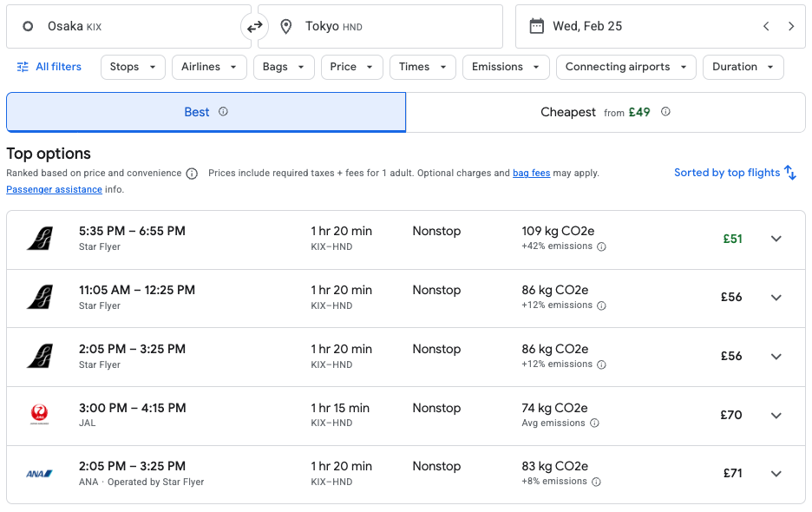This screenshot has width=812, height=512.
Task: Click the sort arrows beside Sorted by top flights
Action: 790,172
